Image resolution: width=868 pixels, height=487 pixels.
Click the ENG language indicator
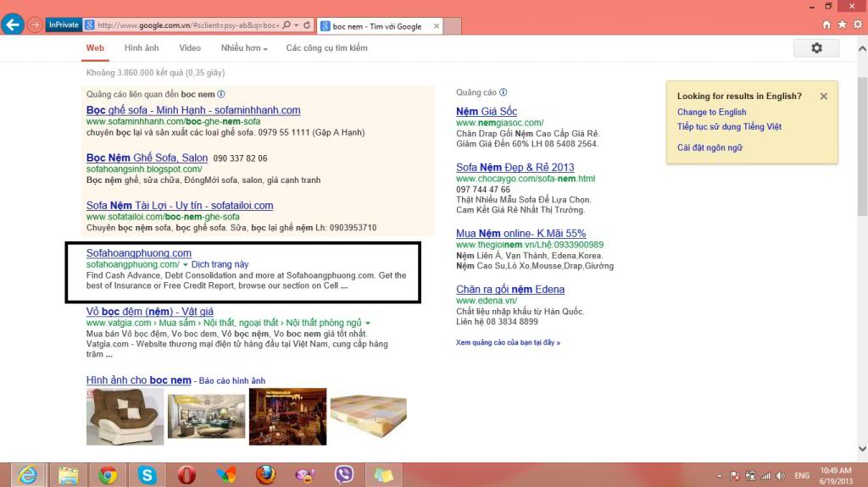point(802,475)
